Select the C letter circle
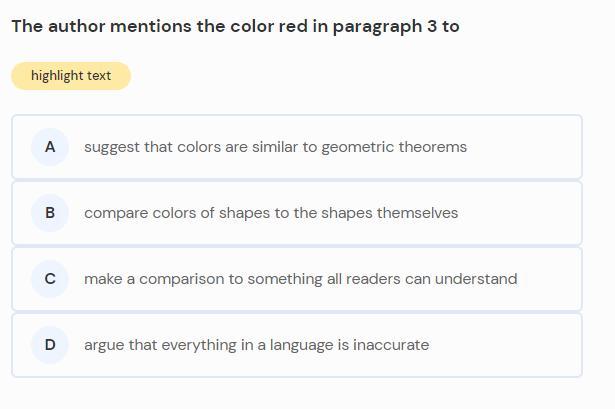This screenshot has width=615, height=409. coord(50,279)
